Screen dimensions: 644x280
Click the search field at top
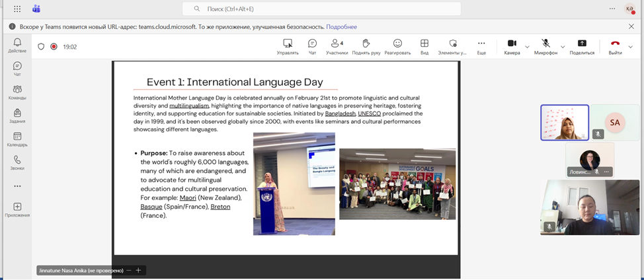coord(321,9)
